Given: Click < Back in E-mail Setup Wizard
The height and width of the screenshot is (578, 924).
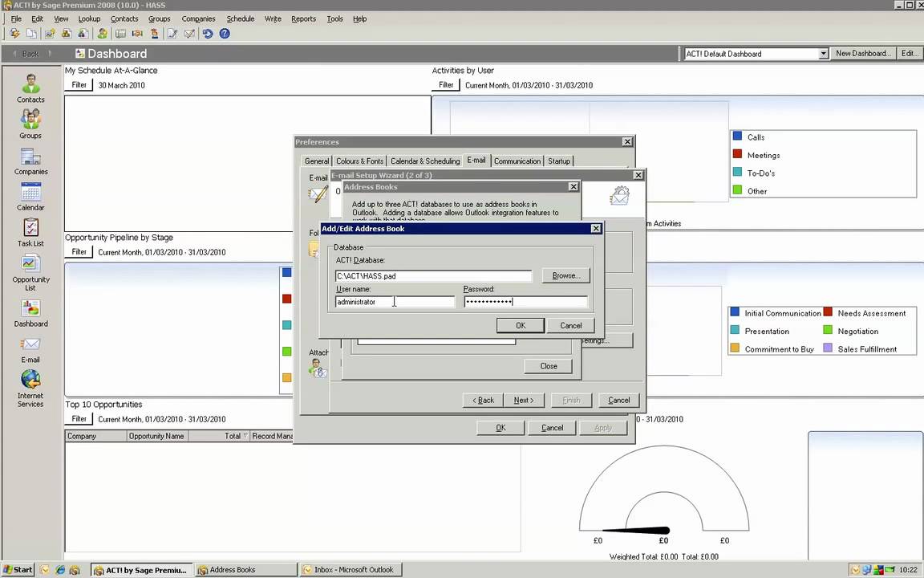Looking at the screenshot, I should click(x=483, y=400).
